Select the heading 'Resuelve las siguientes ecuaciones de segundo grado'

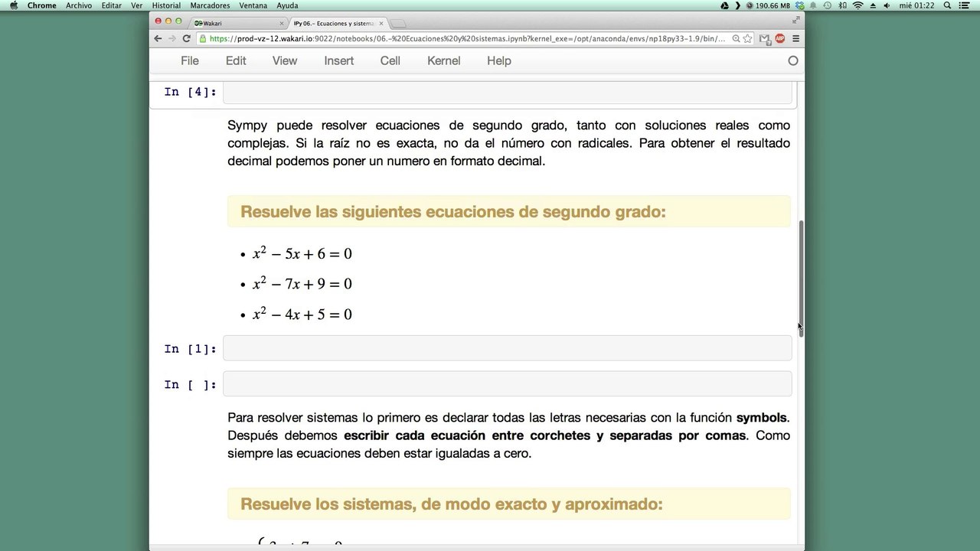pos(453,212)
